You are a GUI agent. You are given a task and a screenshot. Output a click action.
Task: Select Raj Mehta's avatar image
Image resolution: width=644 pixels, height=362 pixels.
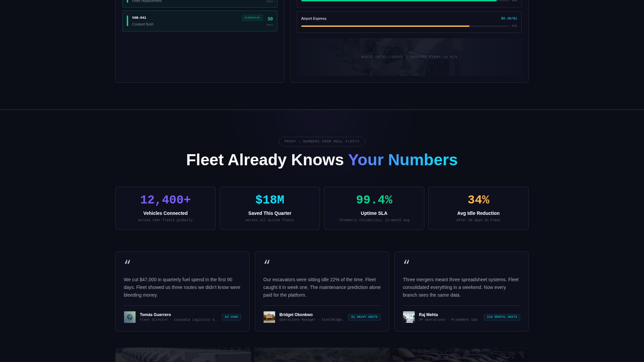point(409,317)
